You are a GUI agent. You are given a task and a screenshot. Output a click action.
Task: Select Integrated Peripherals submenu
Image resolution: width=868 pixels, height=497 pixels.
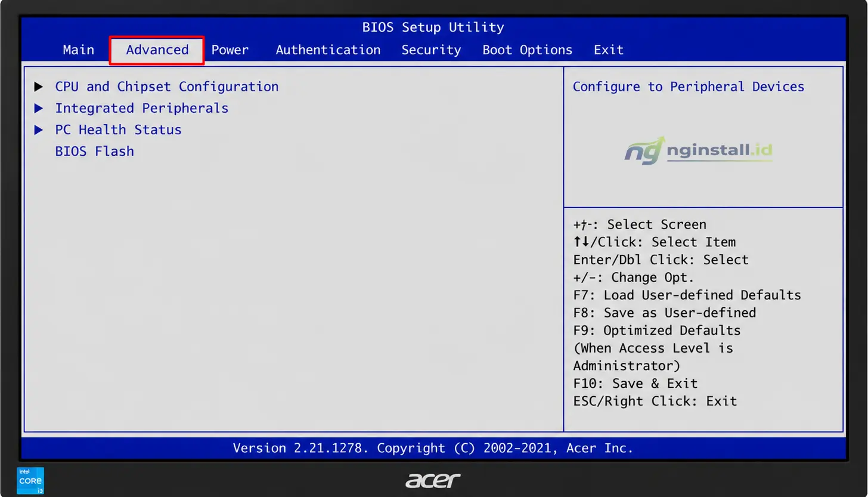point(142,108)
